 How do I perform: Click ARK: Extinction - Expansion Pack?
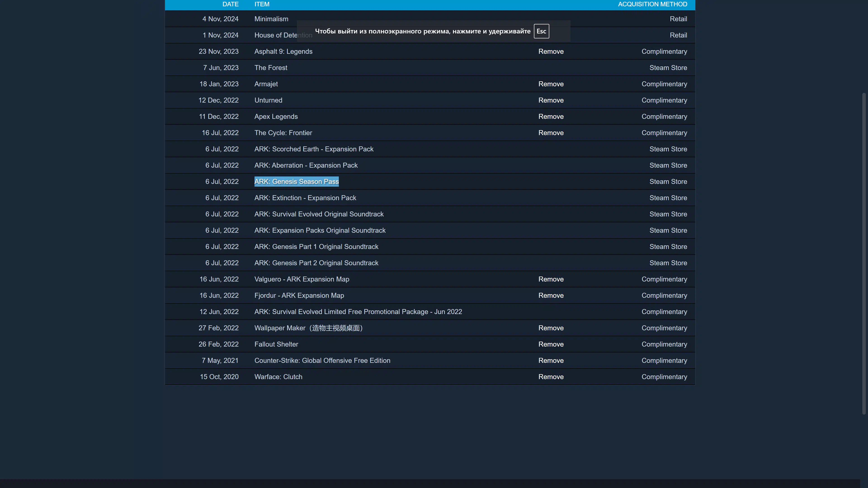(305, 198)
